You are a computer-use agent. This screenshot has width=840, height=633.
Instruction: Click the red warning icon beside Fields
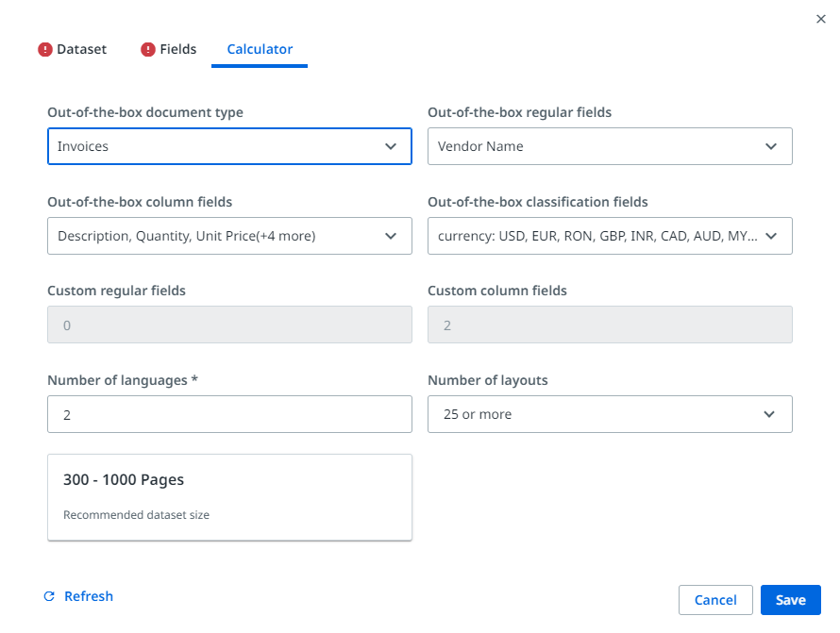(x=148, y=50)
